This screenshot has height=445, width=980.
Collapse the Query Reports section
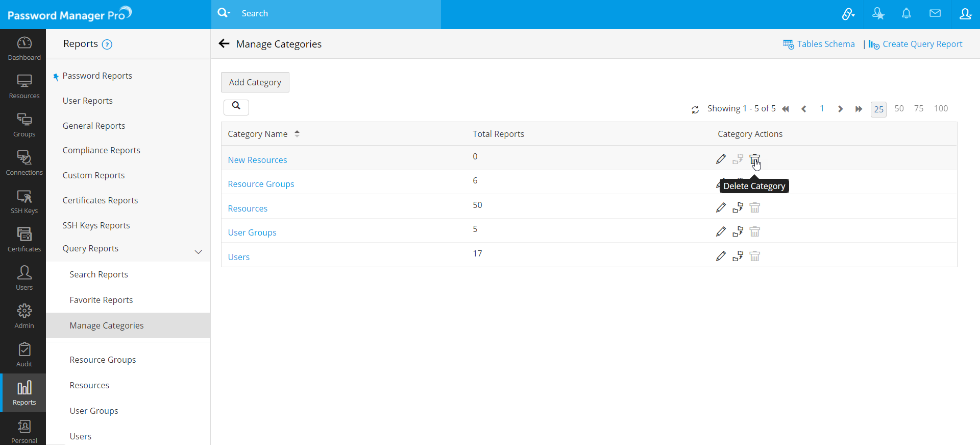tap(198, 252)
